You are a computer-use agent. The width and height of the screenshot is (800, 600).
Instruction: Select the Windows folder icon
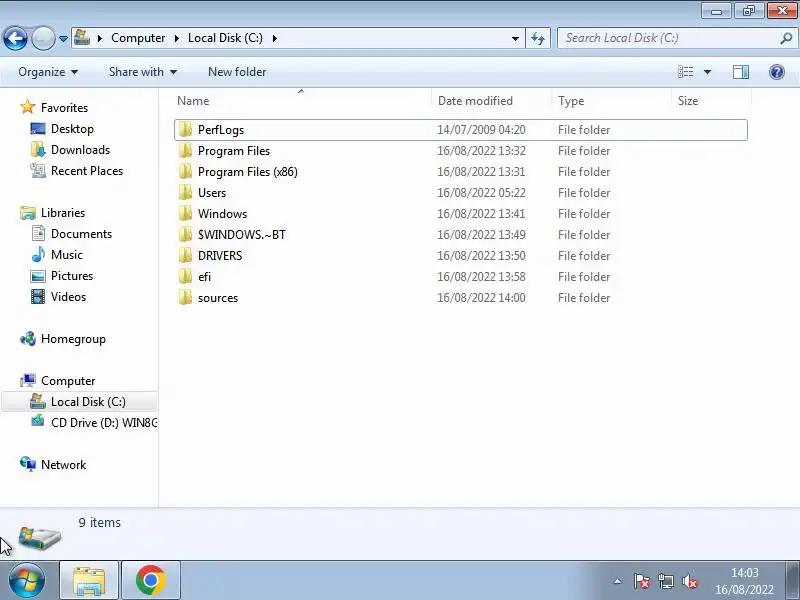coord(185,213)
